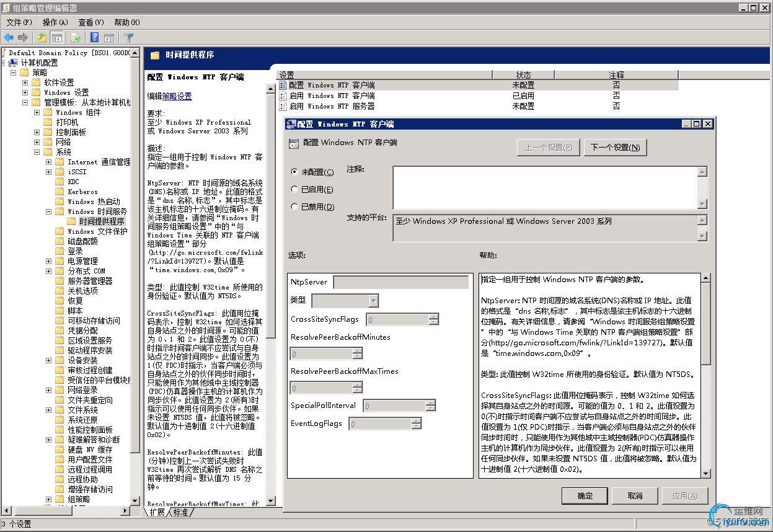Image resolution: width=773 pixels, height=532 pixels.
Task: Select the 未配置 radio button
Action: pos(294,172)
